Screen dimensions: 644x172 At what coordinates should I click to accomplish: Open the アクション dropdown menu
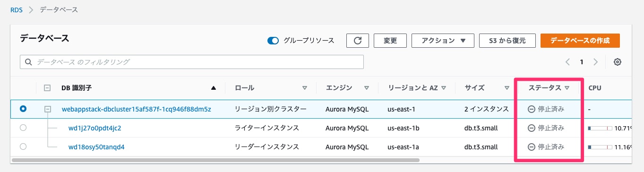[x=442, y=41]
